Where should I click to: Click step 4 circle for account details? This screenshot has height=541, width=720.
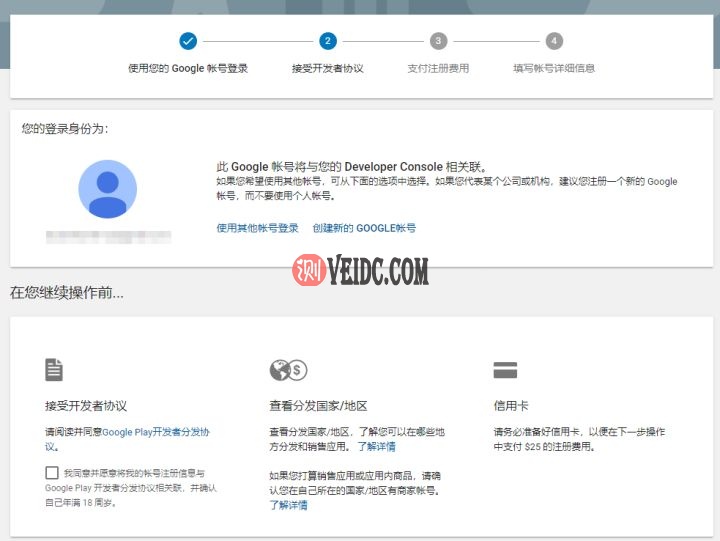[x=554, y=41]
